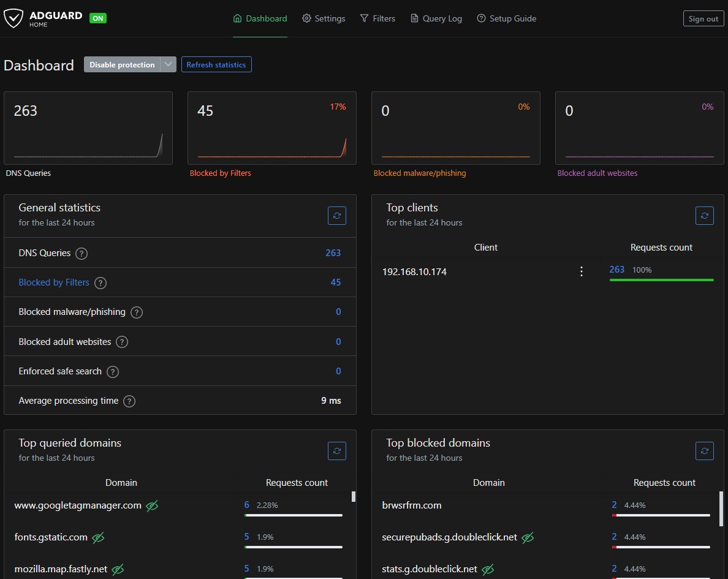Refresh the Top clients panel
Viewport: 728px width, 579px height.
(x=704, y=216)
